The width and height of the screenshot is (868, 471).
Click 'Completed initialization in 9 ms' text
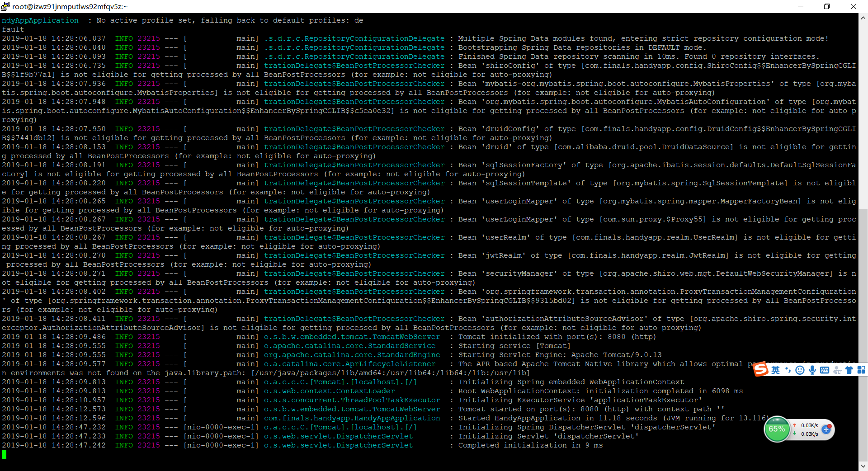click(531, 445)
